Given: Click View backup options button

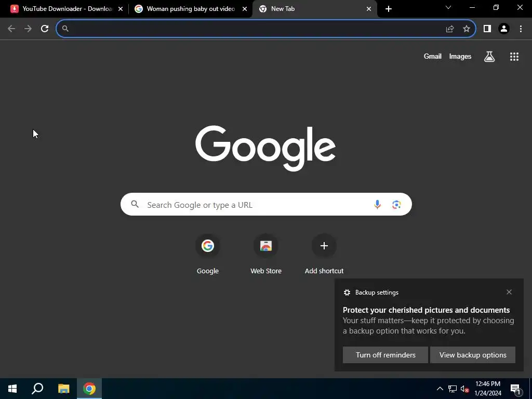Looking at the screenshot, I should pos(473,355).
